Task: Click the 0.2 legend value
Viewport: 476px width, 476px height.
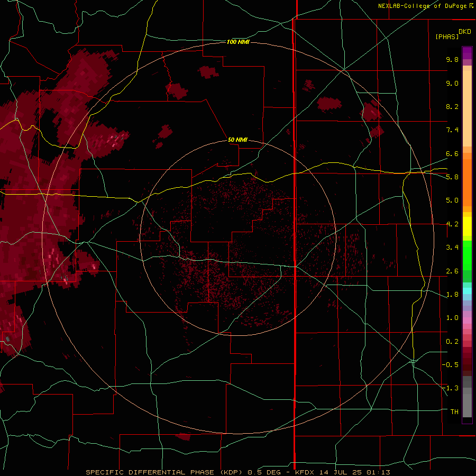Action: 452,342
